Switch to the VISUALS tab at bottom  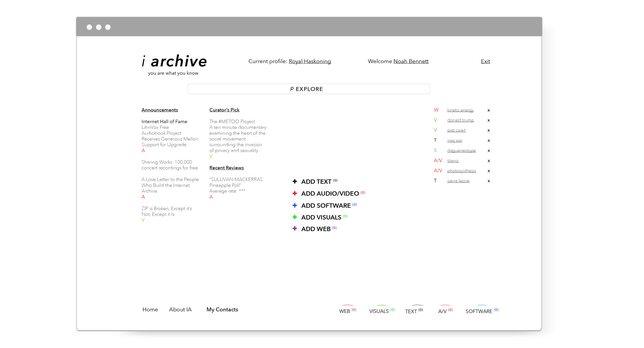pyautogui.click(x=379, y=311)
